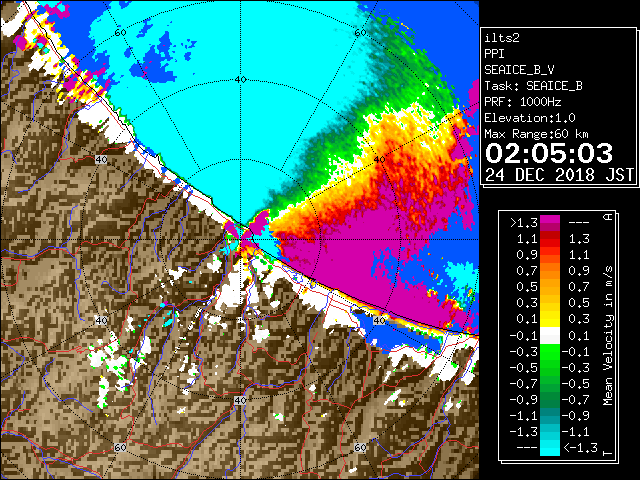Screen dimensions: 640x480
Task: Click the '0.9' label in legend's right column
Action: point(579,271)
